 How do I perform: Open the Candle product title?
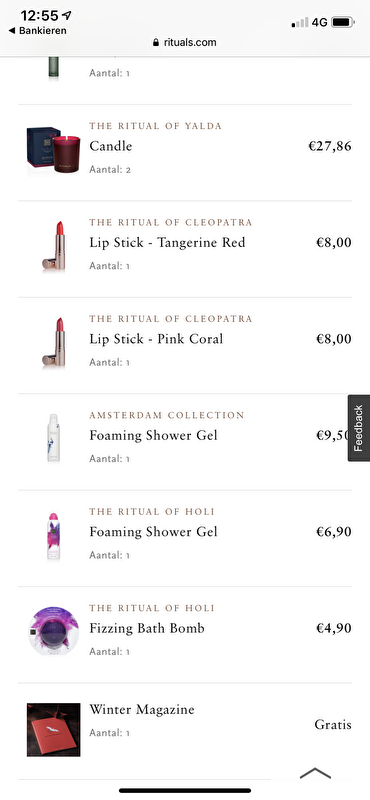coord(111,146)
